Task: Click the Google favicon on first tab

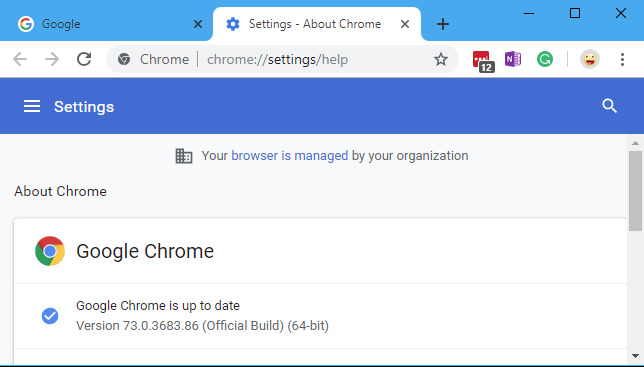Action: [25, 24]
